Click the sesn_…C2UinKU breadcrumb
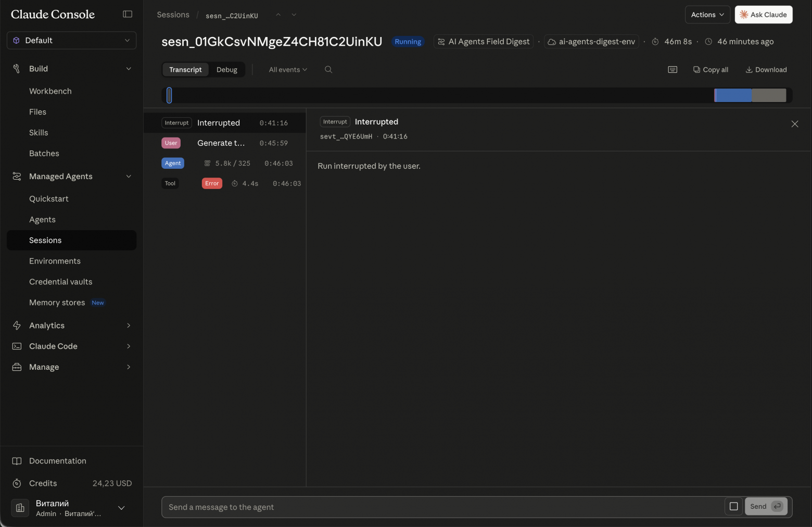Viewport: 812px width, 527px height. [x=232, y=16]
